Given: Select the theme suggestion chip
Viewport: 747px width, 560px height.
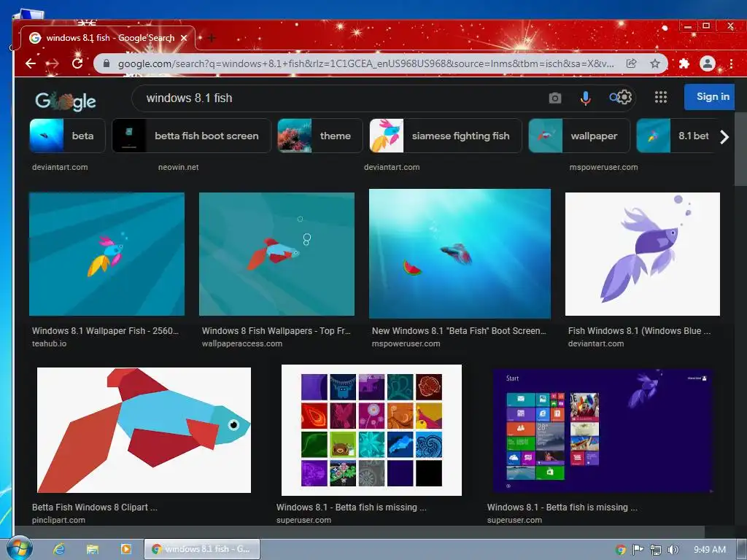Looking at the screenshot, I should pos(320,136).
